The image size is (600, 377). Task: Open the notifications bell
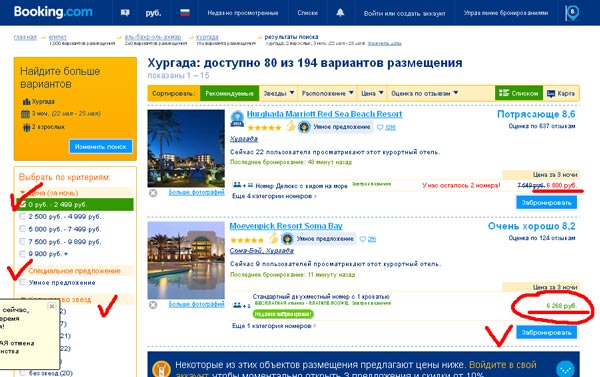[340, 13]
